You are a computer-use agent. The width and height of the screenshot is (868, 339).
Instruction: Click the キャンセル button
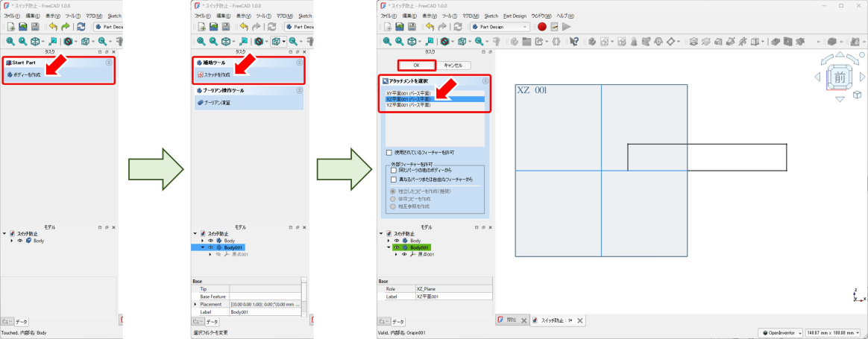pos(453,66)
